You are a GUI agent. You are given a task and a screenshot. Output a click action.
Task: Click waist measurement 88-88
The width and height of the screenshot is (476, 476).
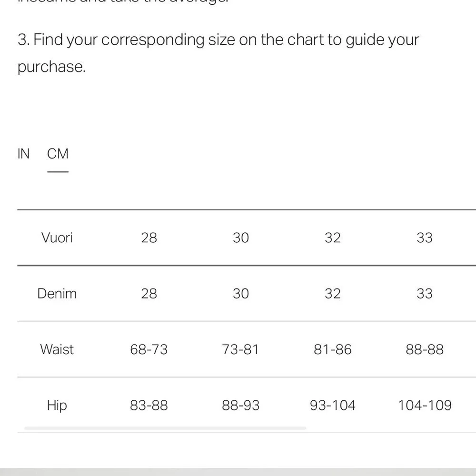click(425, 349)
